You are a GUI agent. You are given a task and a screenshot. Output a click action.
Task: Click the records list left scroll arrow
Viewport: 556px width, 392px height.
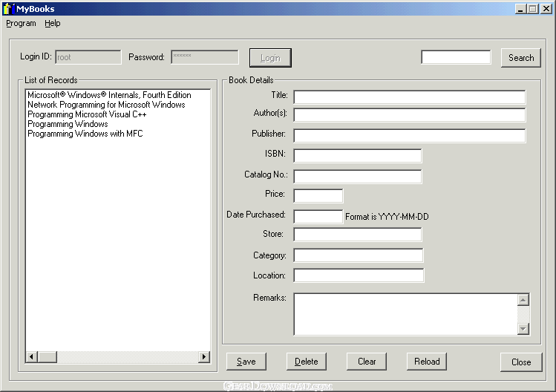pos(32,357)
